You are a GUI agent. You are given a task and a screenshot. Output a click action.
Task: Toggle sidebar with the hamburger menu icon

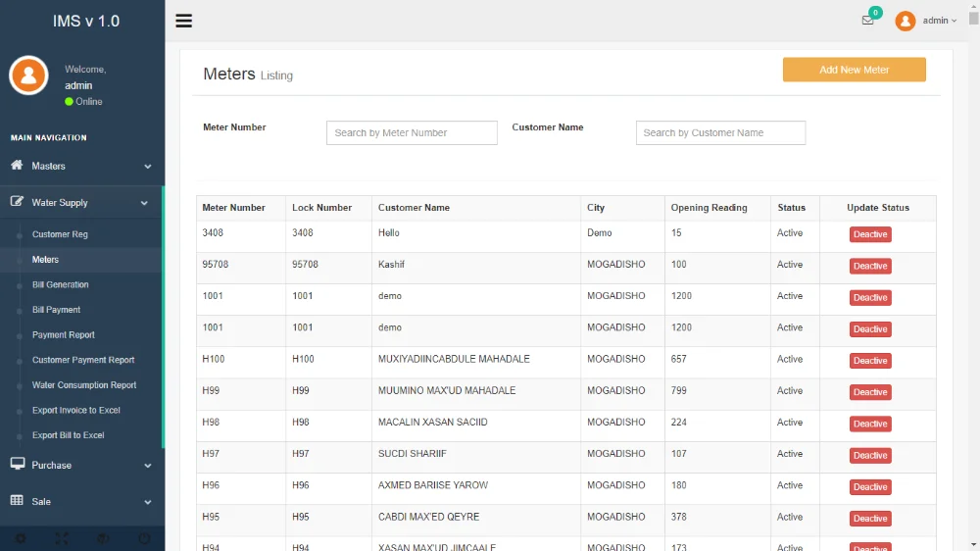tap(183, 21)
